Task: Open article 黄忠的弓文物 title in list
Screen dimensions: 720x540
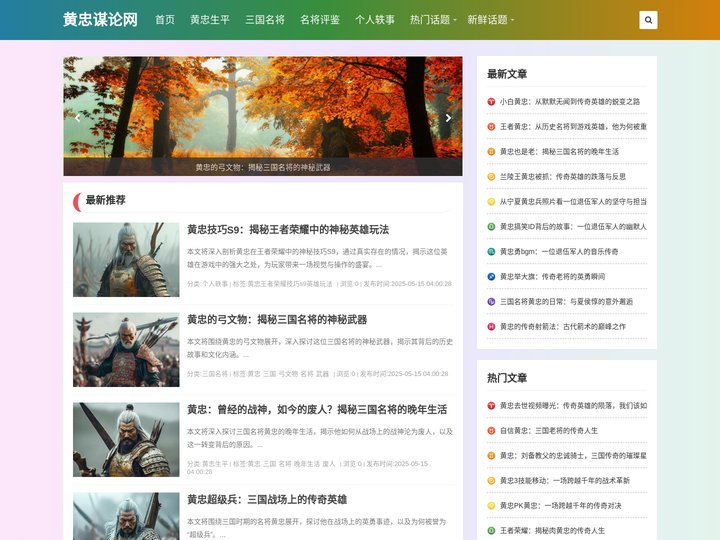Action: 277,320
